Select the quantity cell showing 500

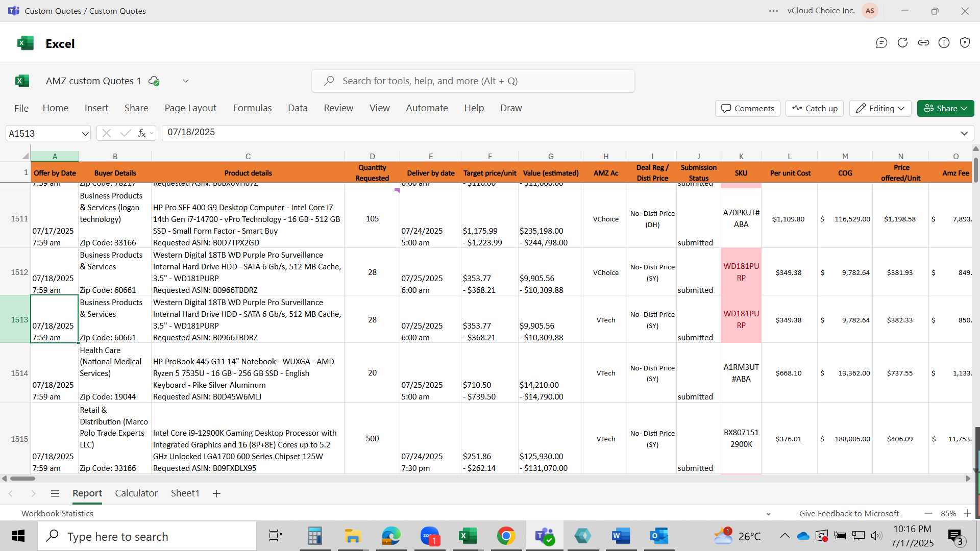[372, 438]
